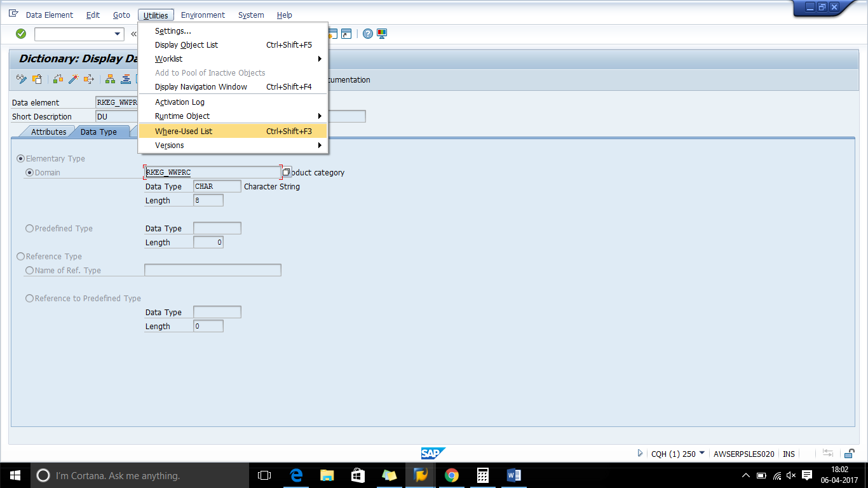Expand the Worklist submenu
This screenshot has height=488, width=868.
click(x=168, y=58)
